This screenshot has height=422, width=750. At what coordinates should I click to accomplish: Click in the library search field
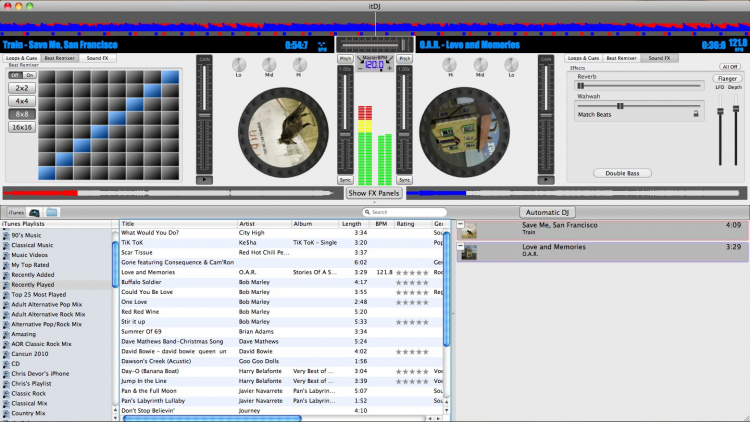[405, 212]
